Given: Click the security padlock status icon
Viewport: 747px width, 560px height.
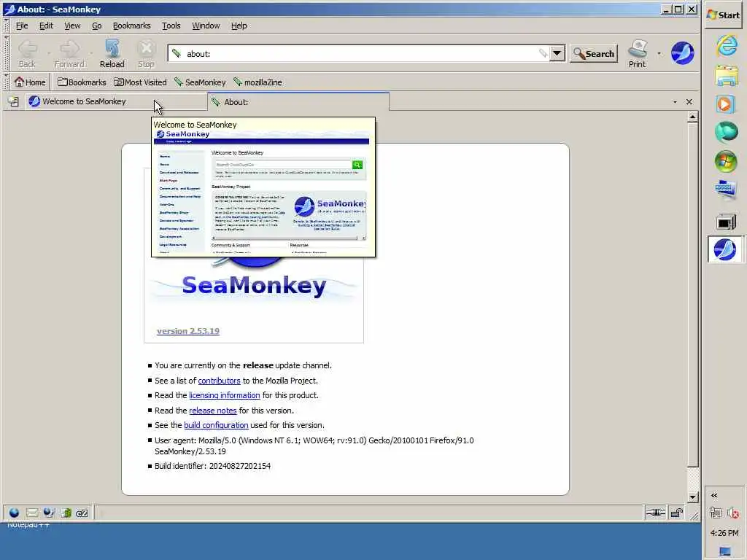Looking at the screenshot, I should pos(676,513).
